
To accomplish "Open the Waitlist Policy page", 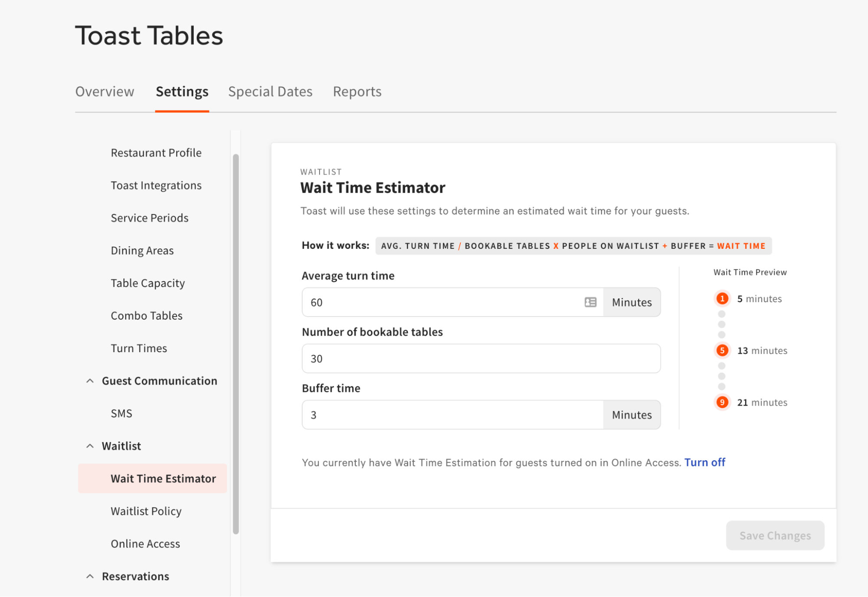I will pos(146,511).
